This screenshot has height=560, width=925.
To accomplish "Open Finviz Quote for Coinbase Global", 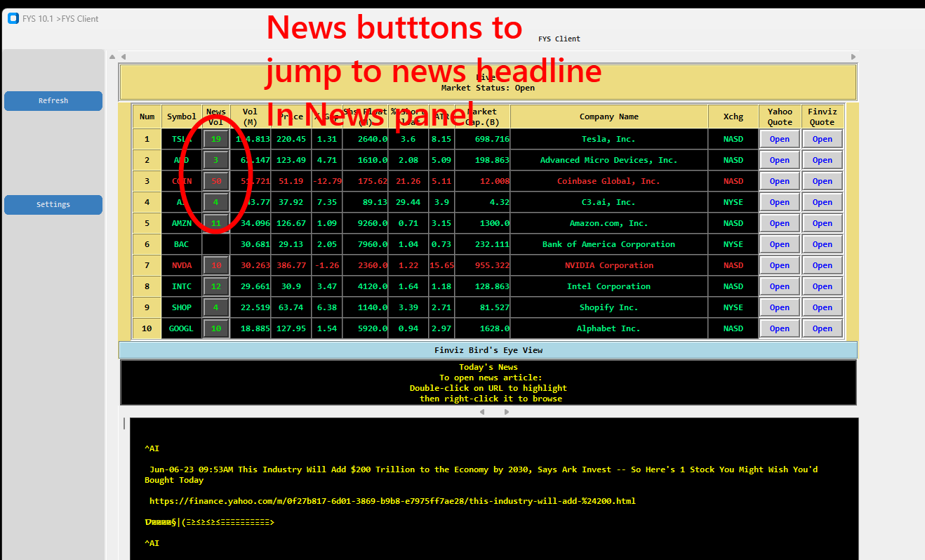I will click(x=823, y=181).
